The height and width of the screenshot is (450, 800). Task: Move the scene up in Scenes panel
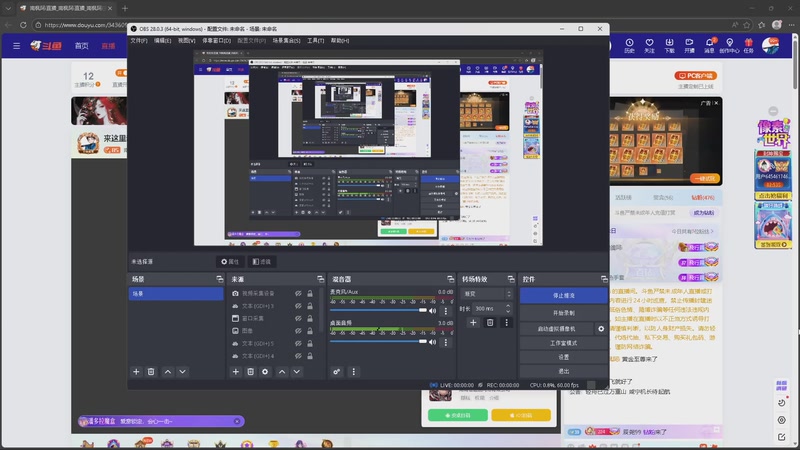click(168, 371)
